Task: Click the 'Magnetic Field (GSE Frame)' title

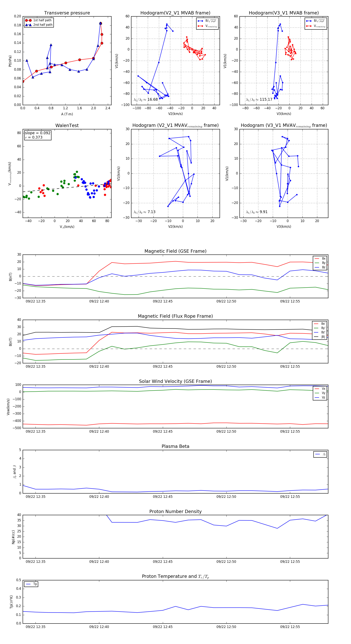Action: [x=175, y=251]
